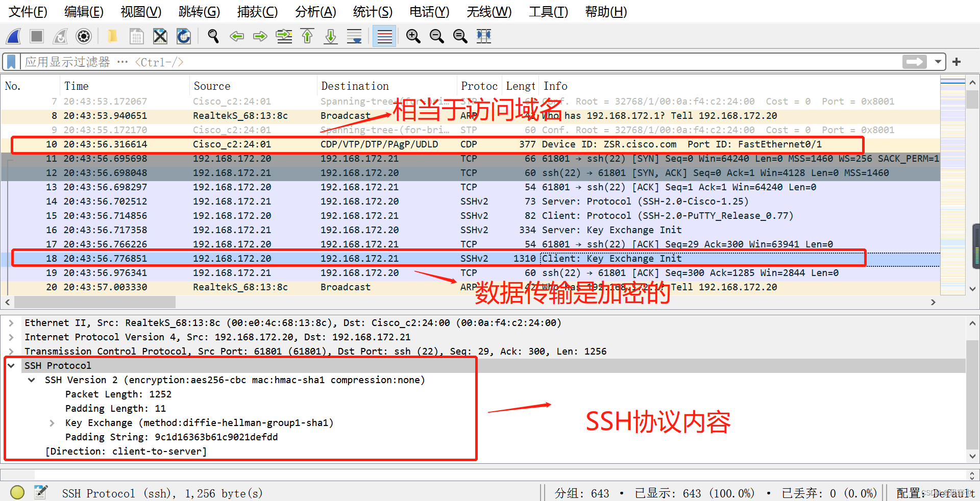
Task: Start a new capture with the shark fin icon
Action: coord(13,36)
